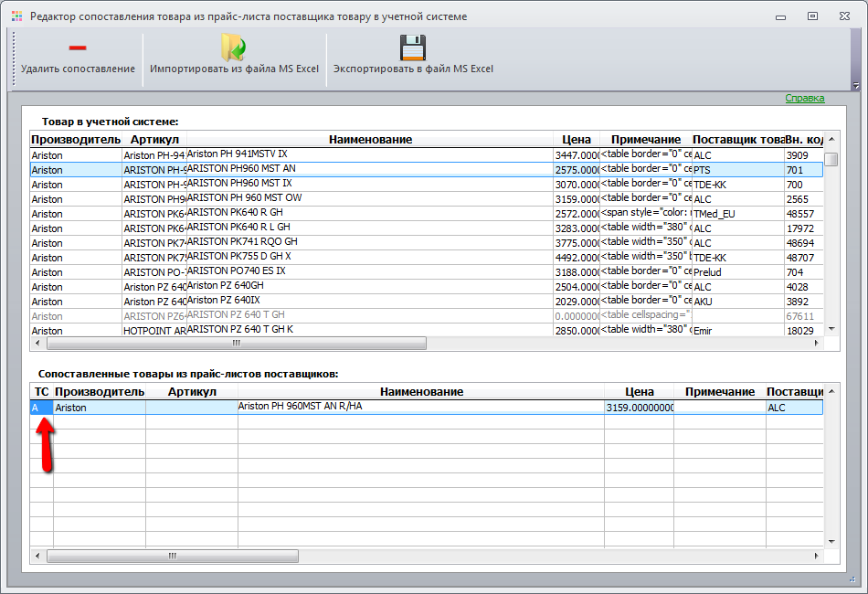
Task: Click top table vertical scrollbar down arrow
Action: (831, 329)
